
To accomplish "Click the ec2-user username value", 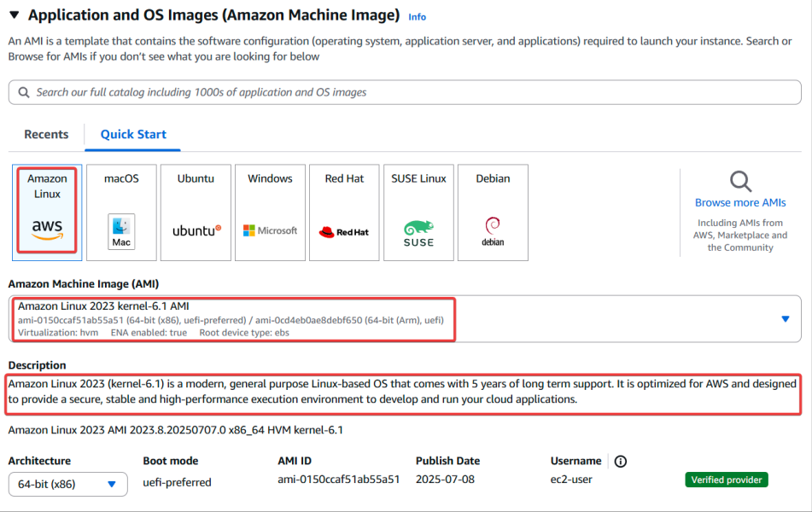I will click(x=571, y=480).
